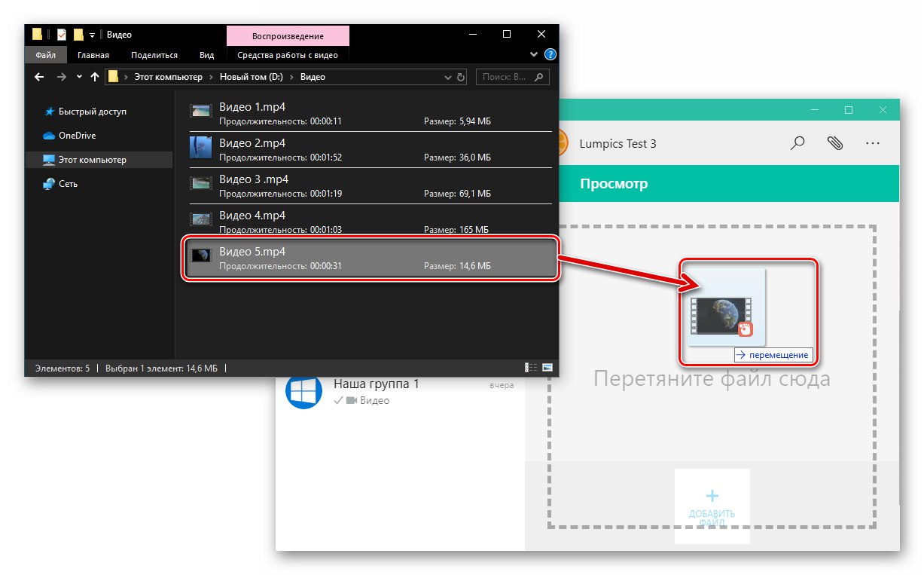Switch to the Главная ribbon tab
The width and height of the screenshot is (924, 575).
(93, 55)
